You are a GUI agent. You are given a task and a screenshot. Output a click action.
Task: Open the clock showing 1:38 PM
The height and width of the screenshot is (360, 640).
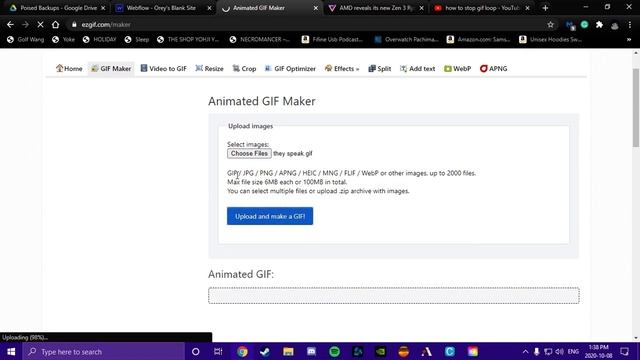point(598,351)
